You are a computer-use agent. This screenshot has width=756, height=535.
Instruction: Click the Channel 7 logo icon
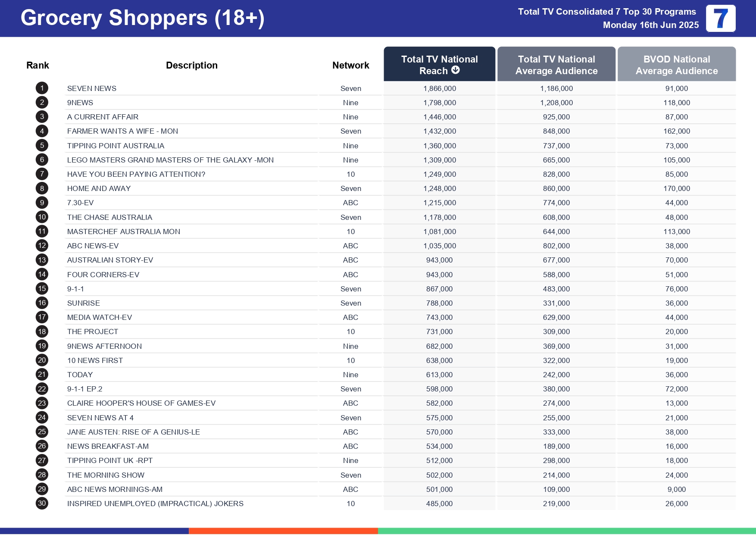[720, 19]
